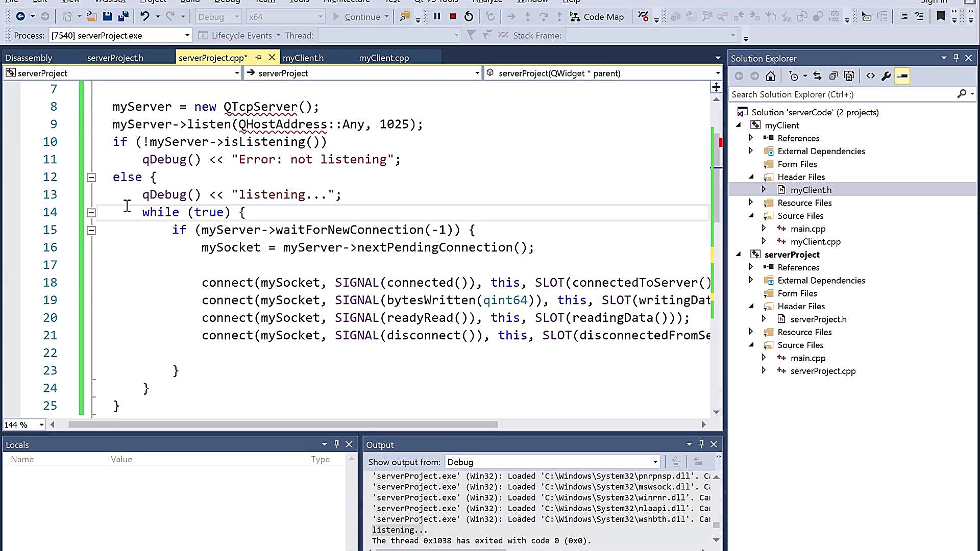Viewport: 980px width, 551px height.
Task: Click Solution Explorer Home icon
Action: coord(771,76)
